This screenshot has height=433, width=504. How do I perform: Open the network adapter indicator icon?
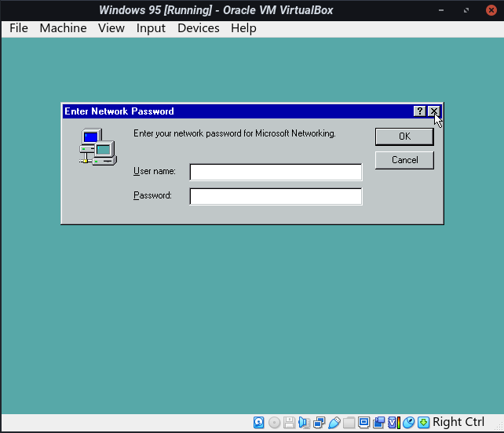click(319, 423)
